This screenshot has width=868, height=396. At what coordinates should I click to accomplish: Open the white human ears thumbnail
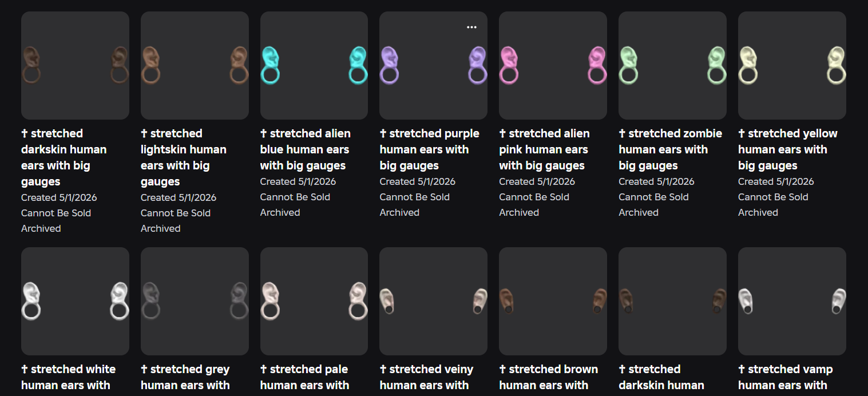(75, 301)
